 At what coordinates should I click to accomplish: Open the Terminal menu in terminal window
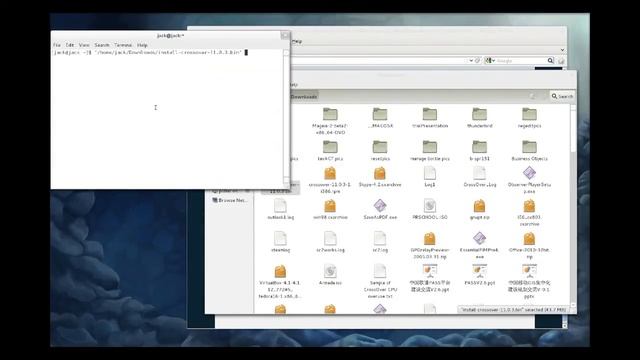123,45
